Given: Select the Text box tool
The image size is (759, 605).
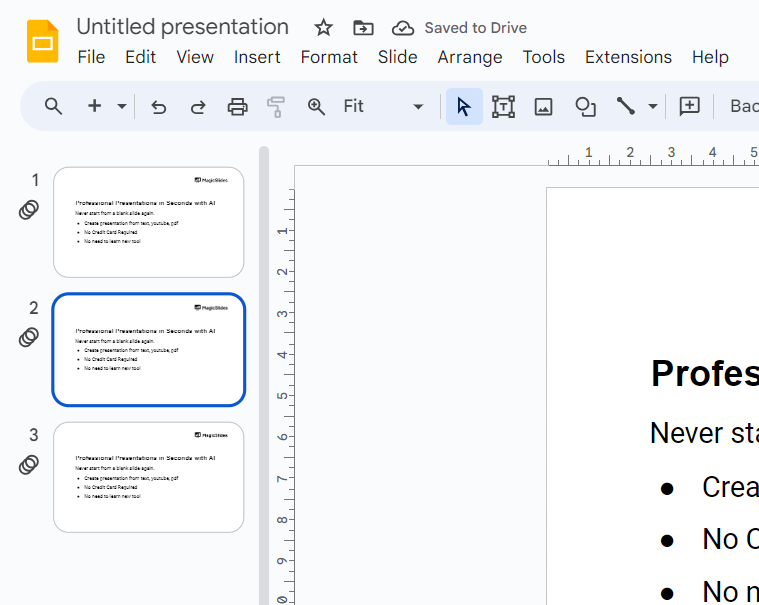Looking at the screenshot, I should 503,106.
